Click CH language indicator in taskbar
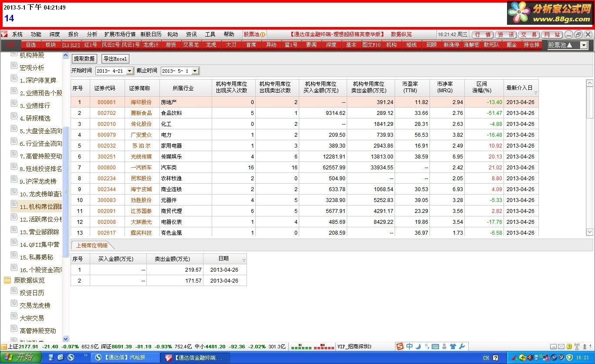The width and height of the screenshot is (595, 364). pyautogui.click(x=486, y=358)
